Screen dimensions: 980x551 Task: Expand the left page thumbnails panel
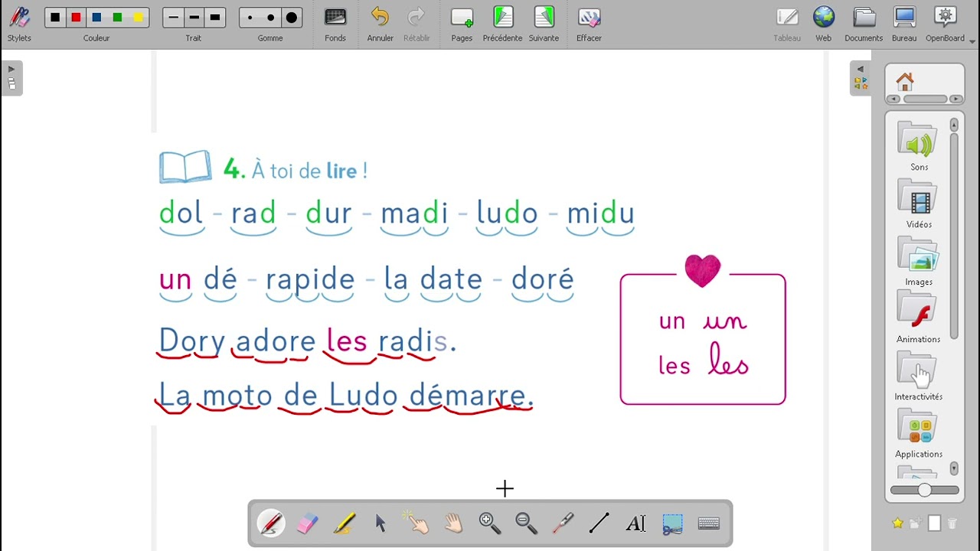pos(11,78)
